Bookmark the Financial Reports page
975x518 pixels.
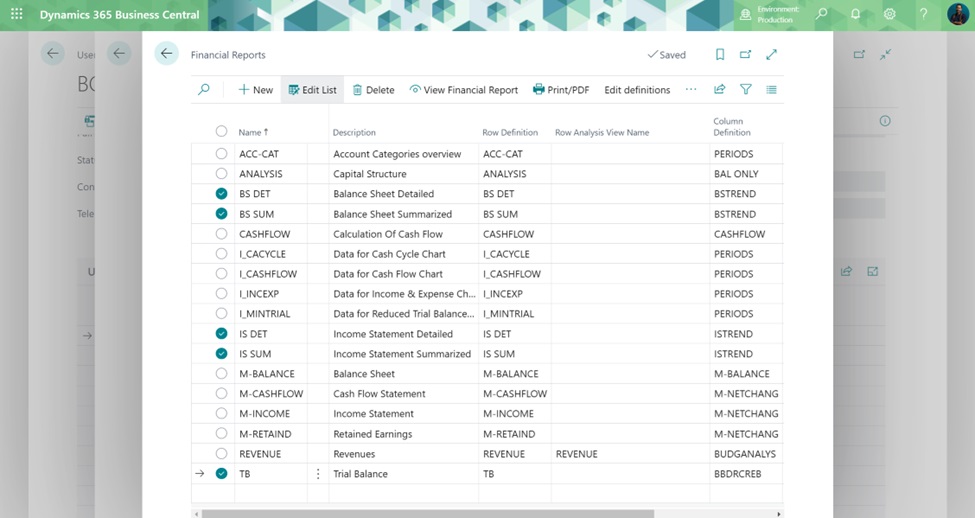tap(720, 55)
